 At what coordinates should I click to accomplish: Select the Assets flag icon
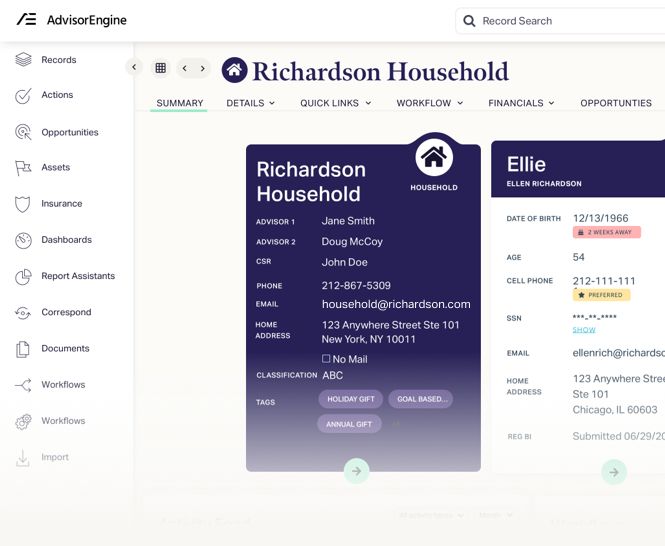23,168
